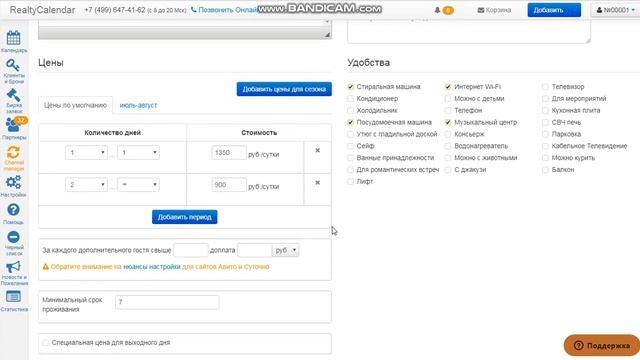
Task: Click Добавить период button
Action: (x=184, y=217)
